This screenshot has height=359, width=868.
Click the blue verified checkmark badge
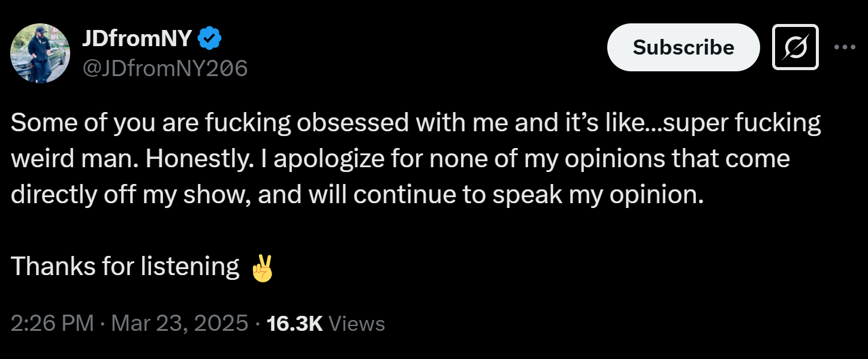pyautogui.click(x=210, y=40)
